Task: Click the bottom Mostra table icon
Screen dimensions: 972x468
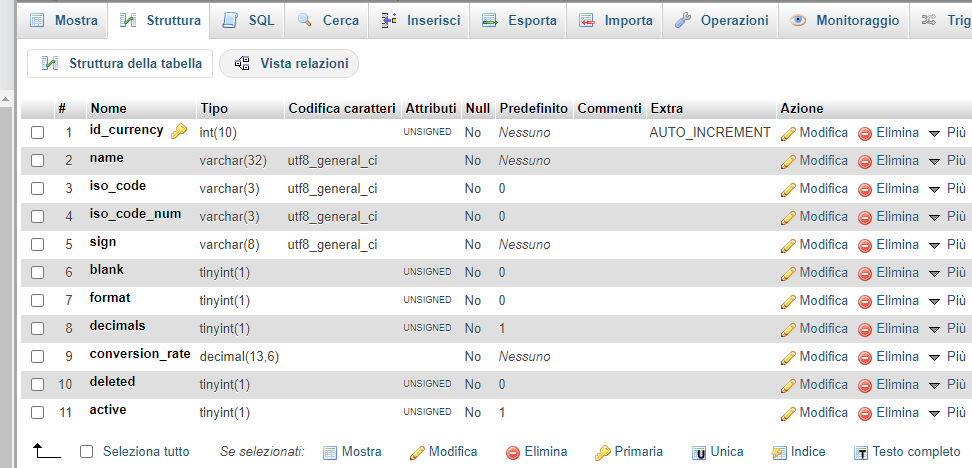Action: (x=330, y=452)
